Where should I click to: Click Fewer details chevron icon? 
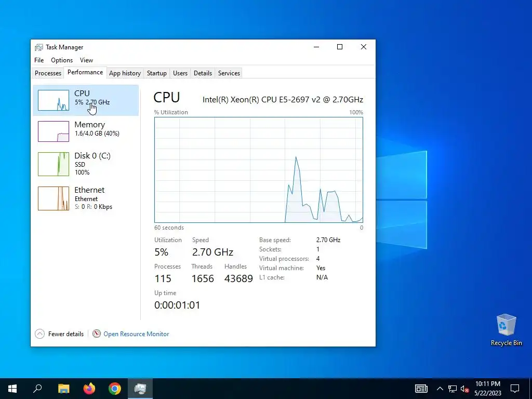click(x=39, y=334)
